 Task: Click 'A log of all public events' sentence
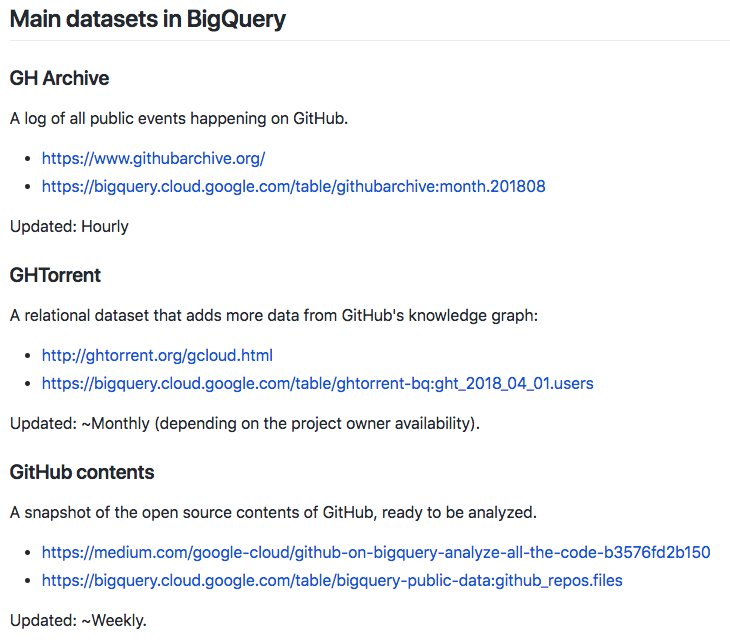[x=179, y=119]
